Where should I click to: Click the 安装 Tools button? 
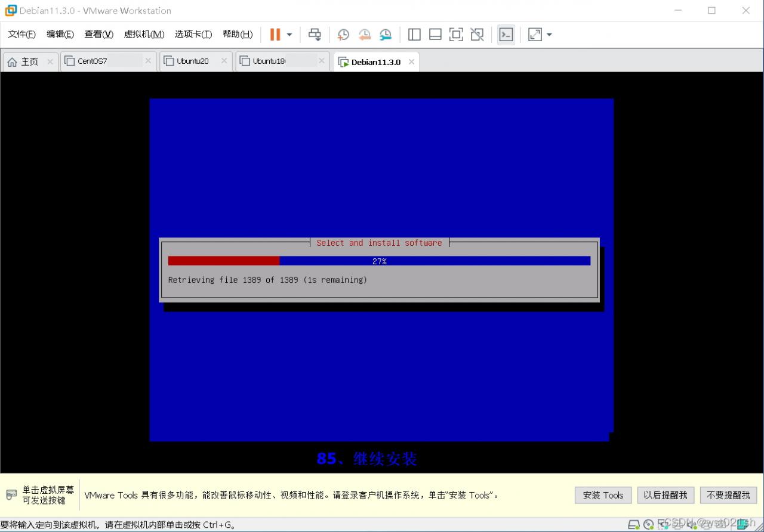coord(603,495)
